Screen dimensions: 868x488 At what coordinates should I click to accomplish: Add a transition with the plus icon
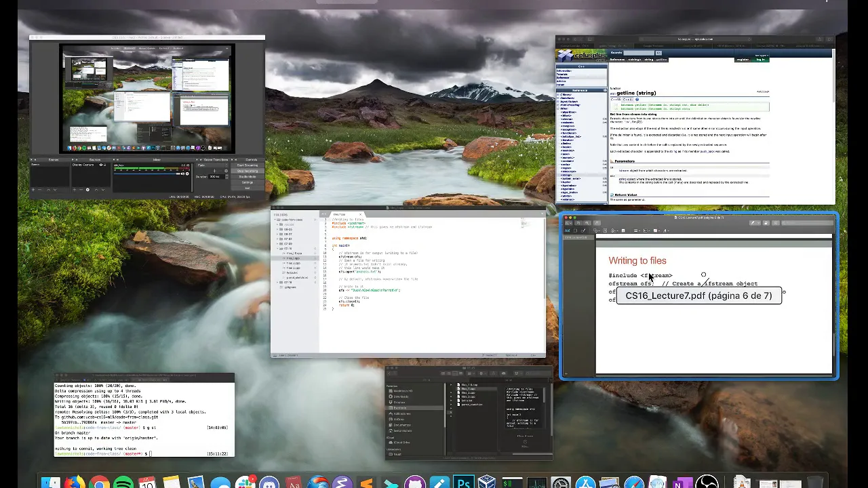(x=215, y=171)
